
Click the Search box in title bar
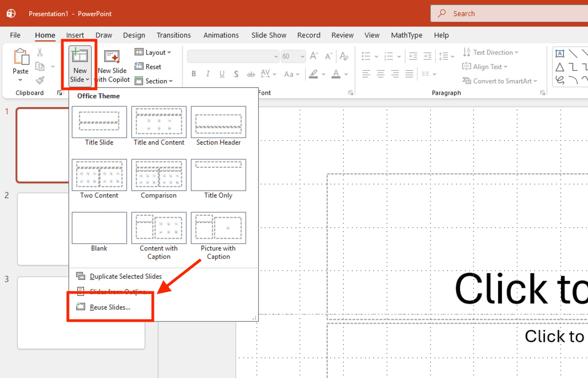pos(509,13)
